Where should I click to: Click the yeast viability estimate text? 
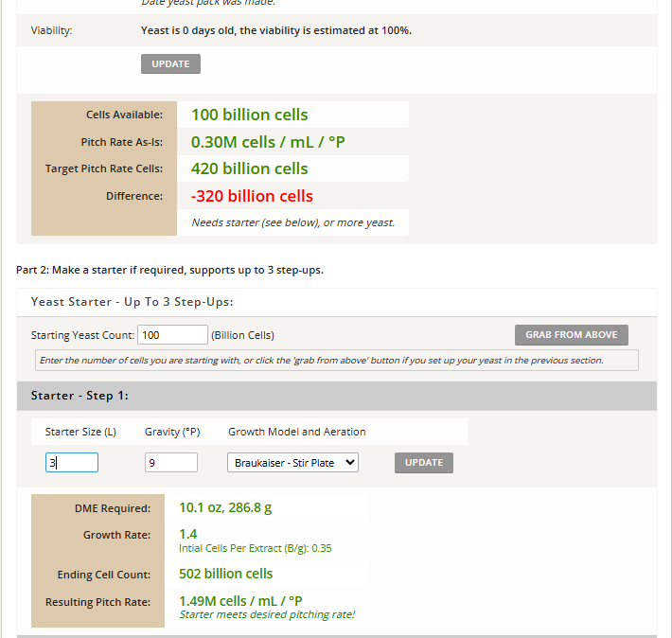[x=275, y=30]
